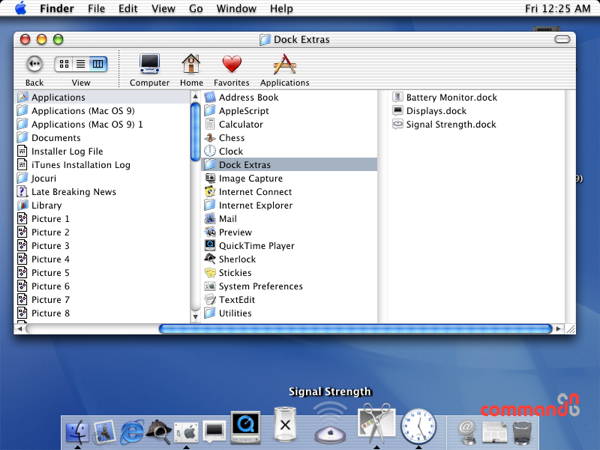This screenshot has height=450, width=600.
Task: Open QuickTime Player from the Dock
Action: pos(245,427)
